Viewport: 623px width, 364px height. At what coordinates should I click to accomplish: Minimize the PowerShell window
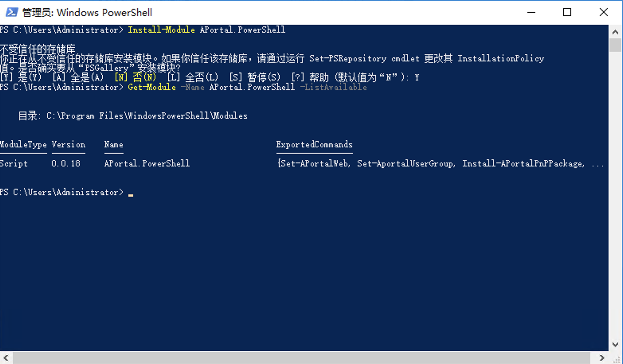tap(531, 12)
